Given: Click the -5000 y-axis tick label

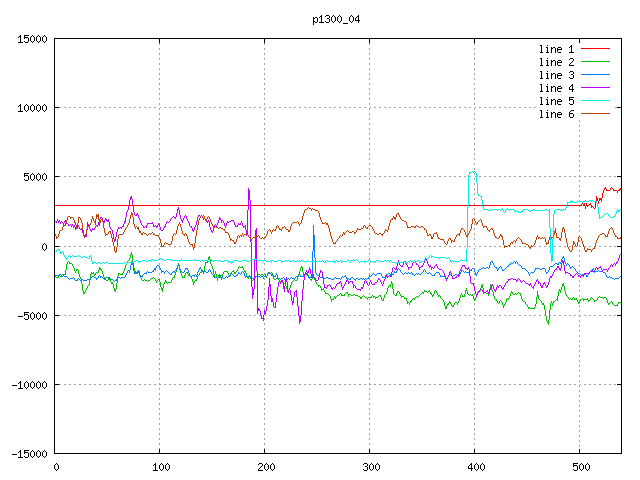Looking at the screenshot, I should click(31, 316).
